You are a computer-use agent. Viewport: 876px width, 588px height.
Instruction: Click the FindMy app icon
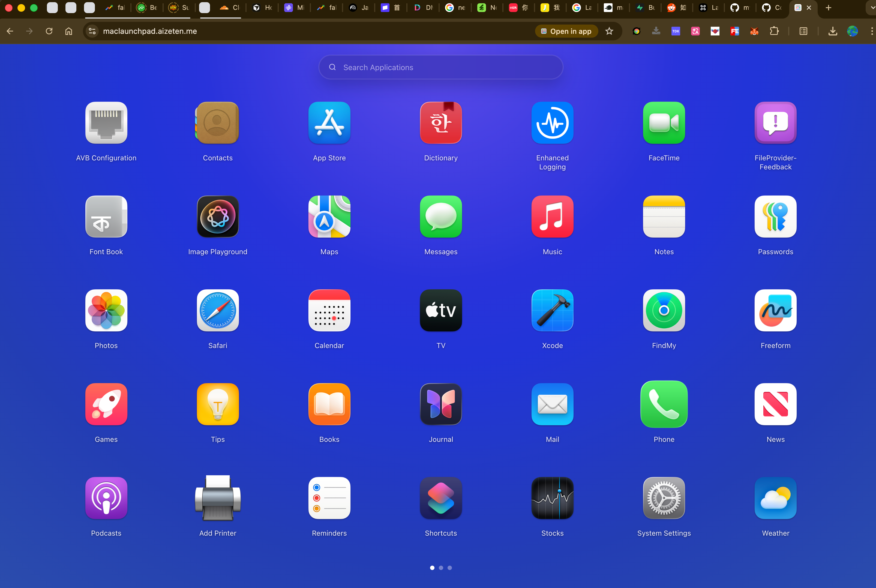664,310
